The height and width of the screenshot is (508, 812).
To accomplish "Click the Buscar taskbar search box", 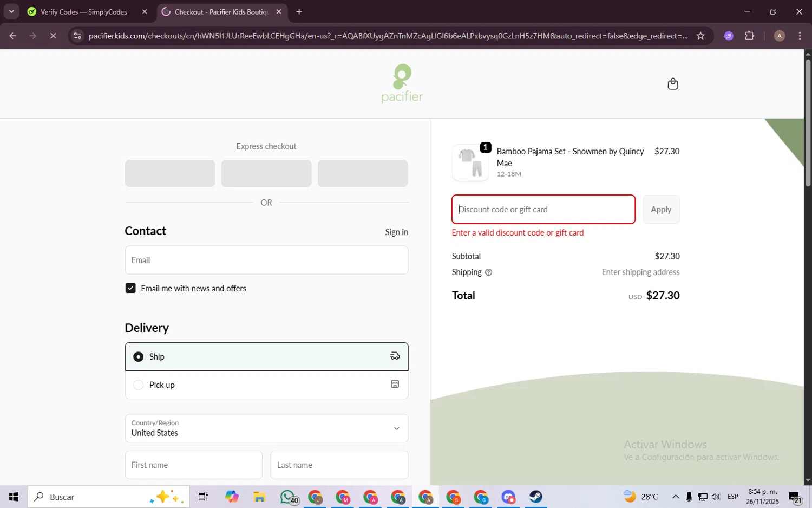I will click(108, 497).
